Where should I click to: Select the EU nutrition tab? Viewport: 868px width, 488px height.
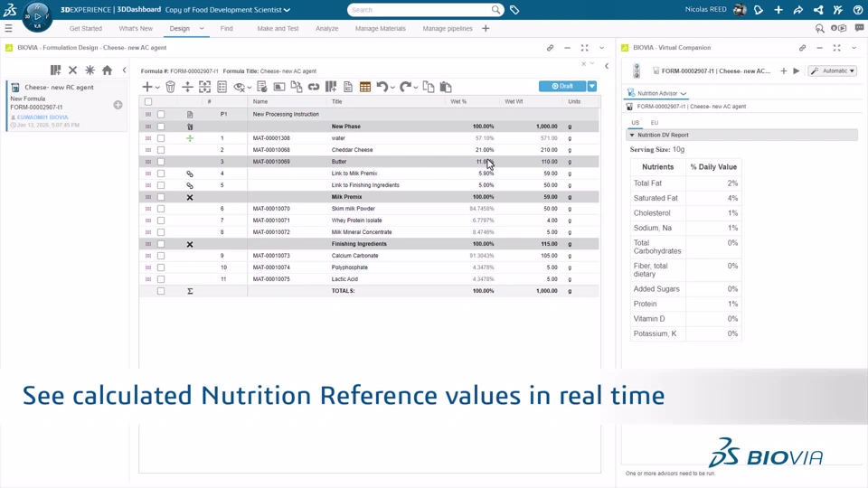coord(655,123)
